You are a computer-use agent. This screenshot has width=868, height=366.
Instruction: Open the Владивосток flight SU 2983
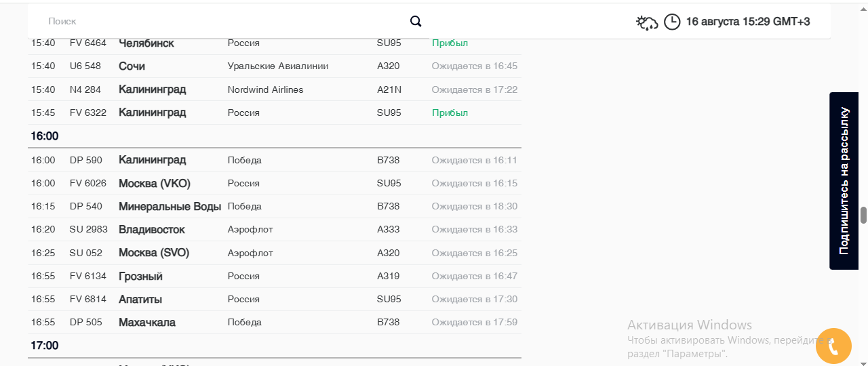coord(275,230)
